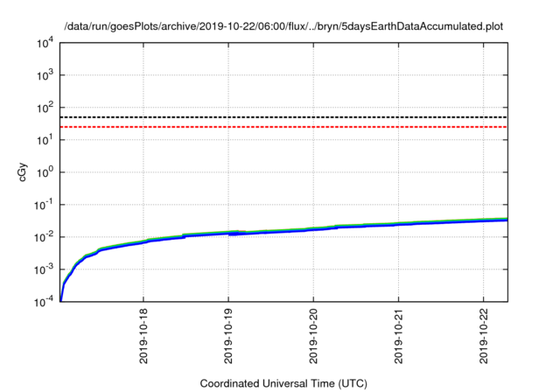Click the Coordinated Universal Time (UTC) axis label
Image resolution: width=560 pixels, height=392 pixels.
coord(283,384)
